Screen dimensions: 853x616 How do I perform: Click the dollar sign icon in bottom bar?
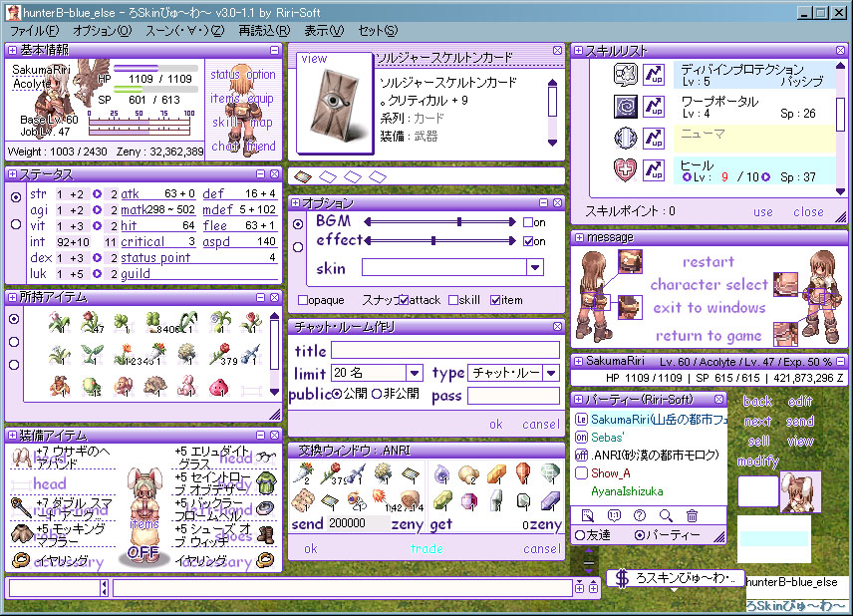coord(622,578)
